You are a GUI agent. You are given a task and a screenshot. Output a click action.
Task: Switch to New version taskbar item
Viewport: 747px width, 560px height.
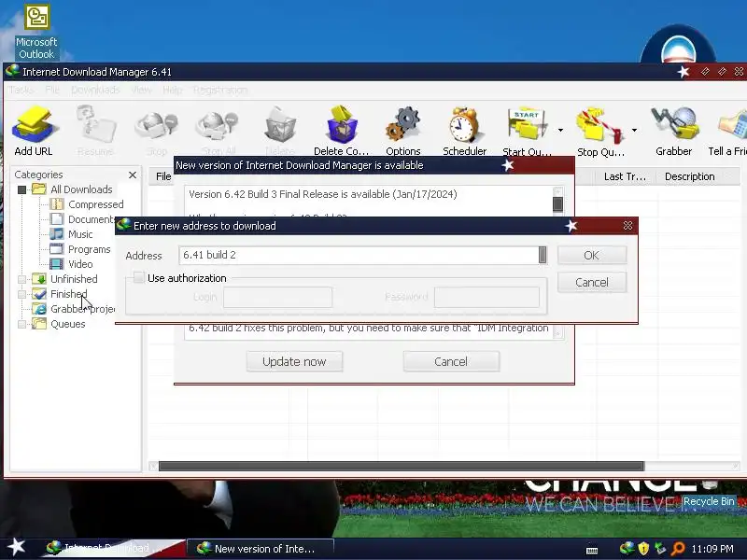(261, 548)
